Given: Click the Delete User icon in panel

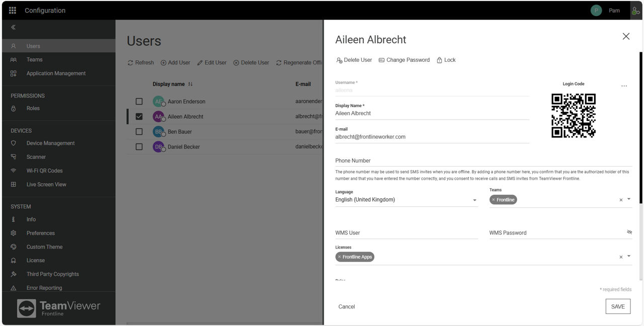Looking at the screenshot, I should pyautogui.click(x=340, y=60).
